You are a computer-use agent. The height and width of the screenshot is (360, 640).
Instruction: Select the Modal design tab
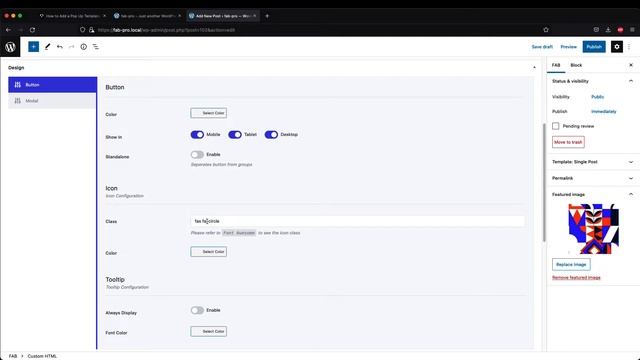tap(53, 101)
